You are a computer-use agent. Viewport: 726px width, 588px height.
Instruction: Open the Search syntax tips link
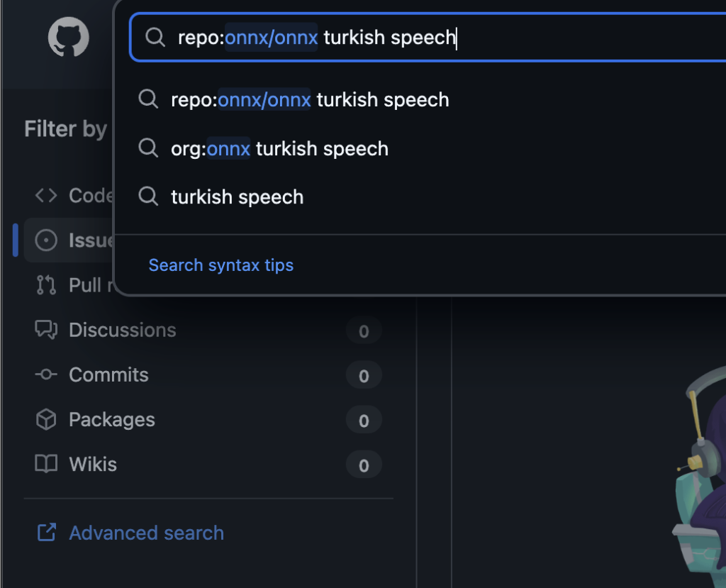pos(220,265)
